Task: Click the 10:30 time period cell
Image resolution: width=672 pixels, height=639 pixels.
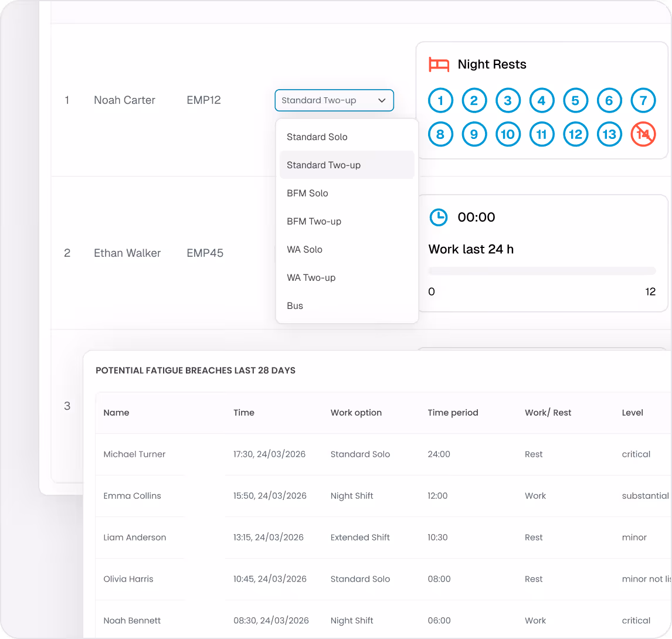Action: click(437, 538)
